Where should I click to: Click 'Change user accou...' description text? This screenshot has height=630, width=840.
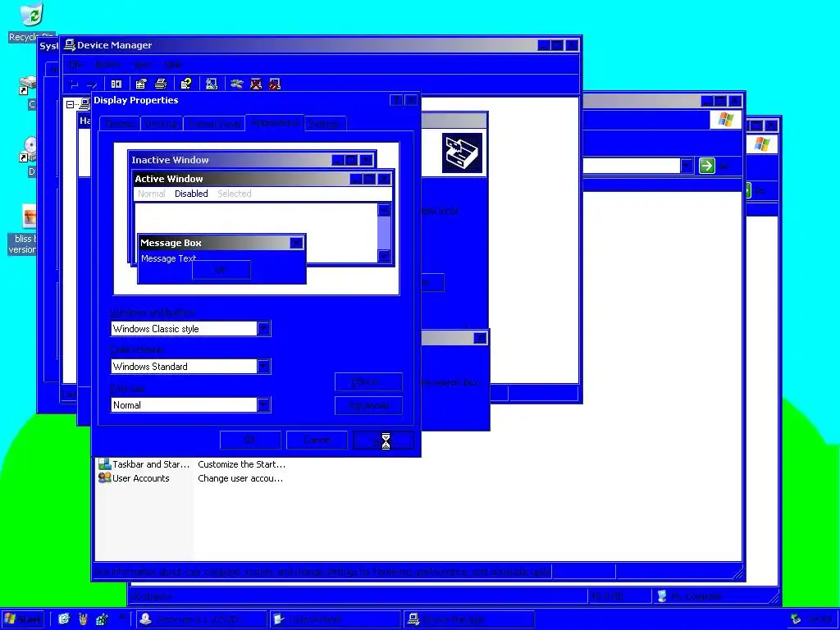[240, 478]
